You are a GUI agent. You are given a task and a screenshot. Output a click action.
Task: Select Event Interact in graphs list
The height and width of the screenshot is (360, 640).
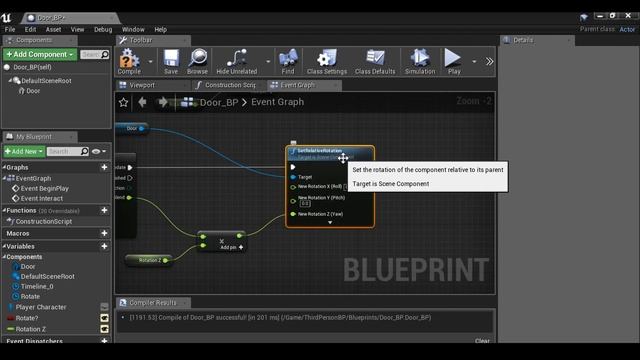click(x=42, y=198)
